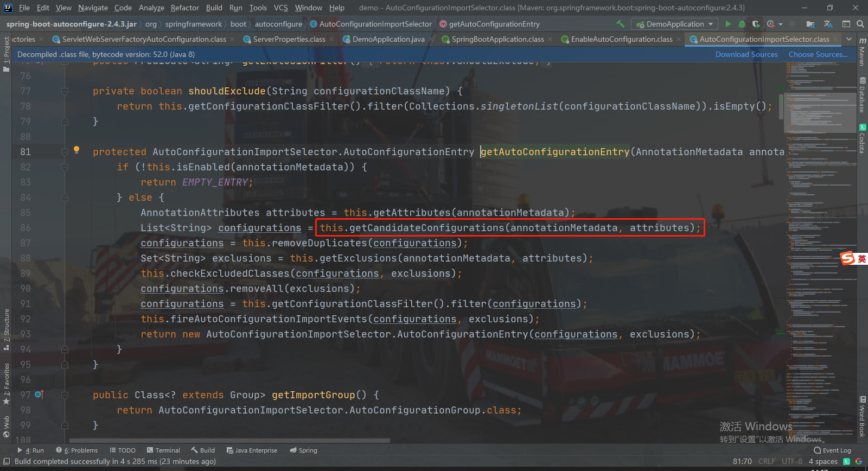Image resolution: width=868 pixels, height=471 pixels.
Task: Expand the profiler run options arrow
Action: (781, 24)
